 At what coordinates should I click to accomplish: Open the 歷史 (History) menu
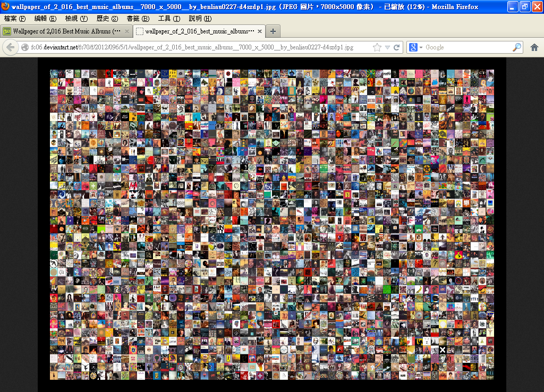pos(107,19)
